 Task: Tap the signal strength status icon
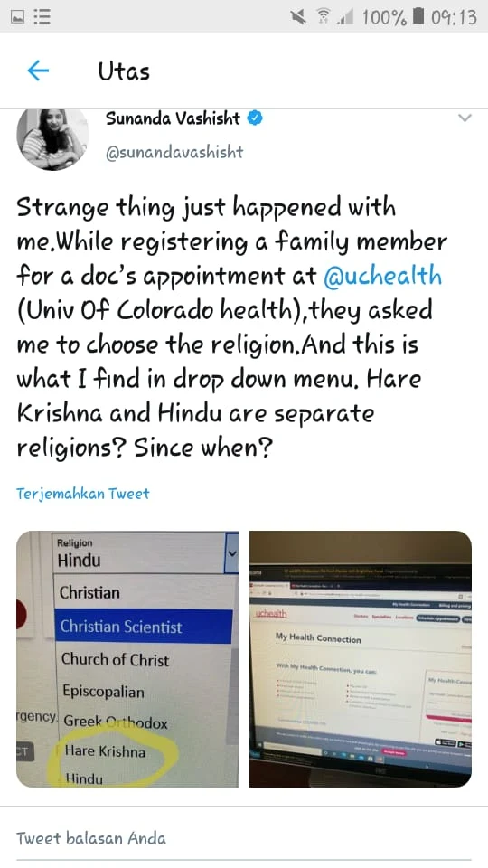click(x=346, y=18)
